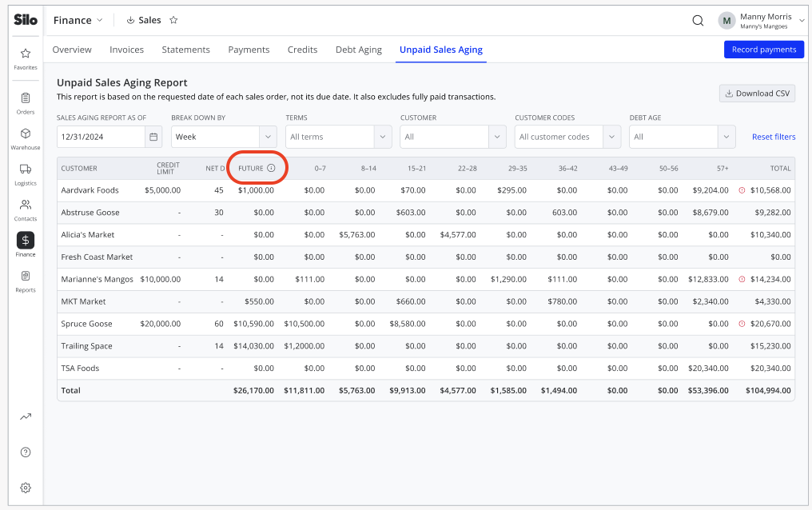Open Contacts in the sidebar
812x510 pixels.
26,209
